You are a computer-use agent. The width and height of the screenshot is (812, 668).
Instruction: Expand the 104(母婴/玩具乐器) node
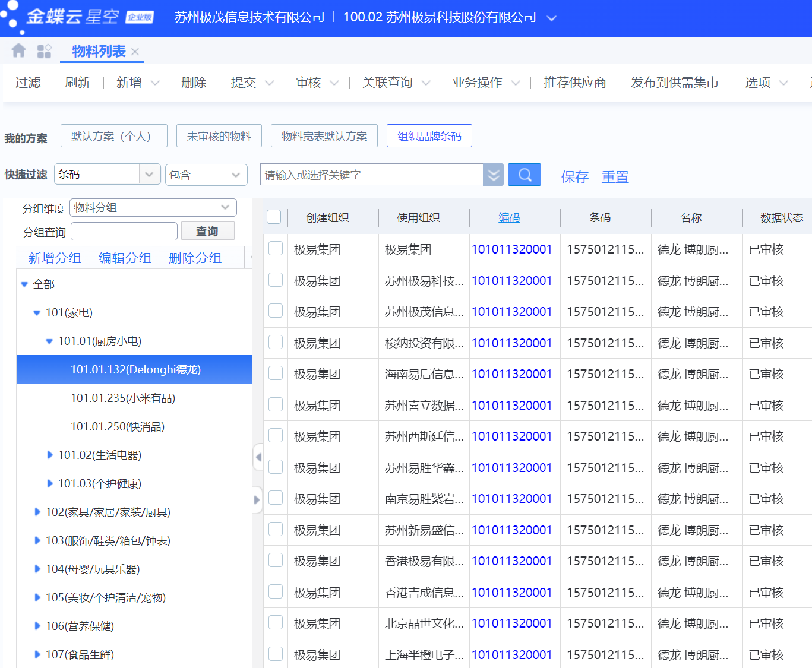(37, 569)
